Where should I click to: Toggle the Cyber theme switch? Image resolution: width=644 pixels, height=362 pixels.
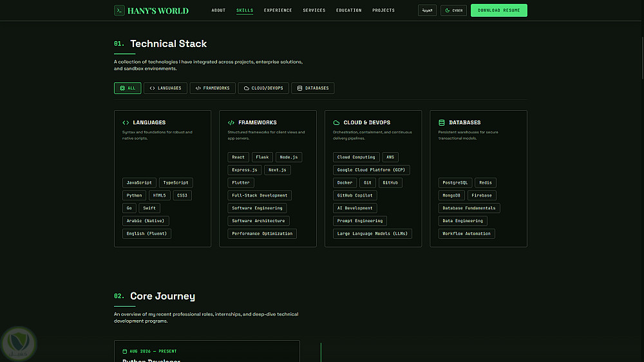pos(453,10)
